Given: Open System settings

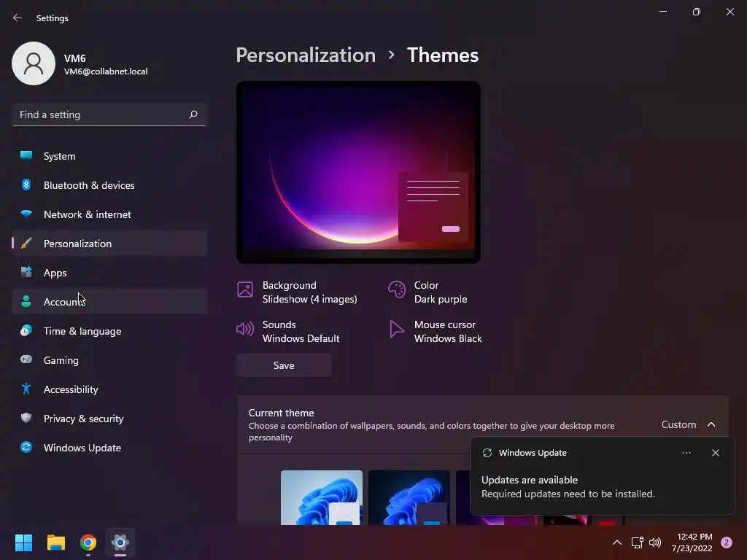Looking at the screenshot, I should click(109, 156).
